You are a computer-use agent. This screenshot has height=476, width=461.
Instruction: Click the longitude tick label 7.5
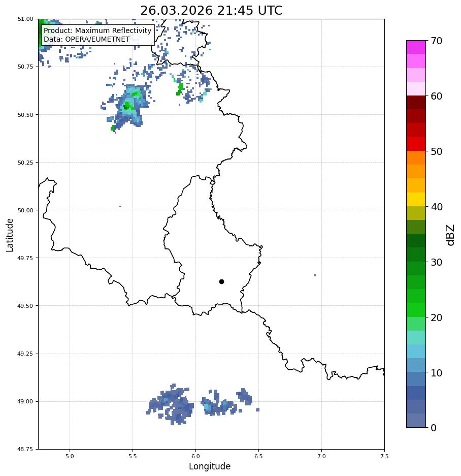[x=384, y=456]
